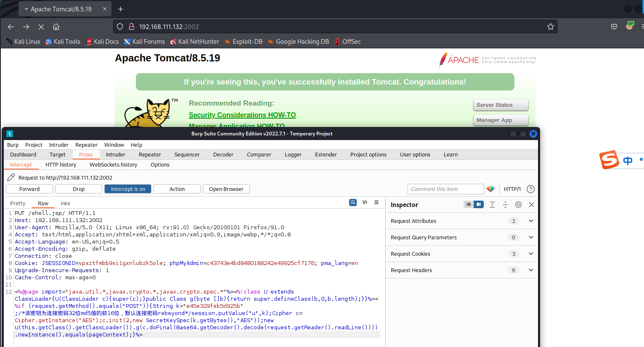This screenshot has height=347, width=644.
Task: Forward the intercepted request
Action: click(x=29, y=189)
